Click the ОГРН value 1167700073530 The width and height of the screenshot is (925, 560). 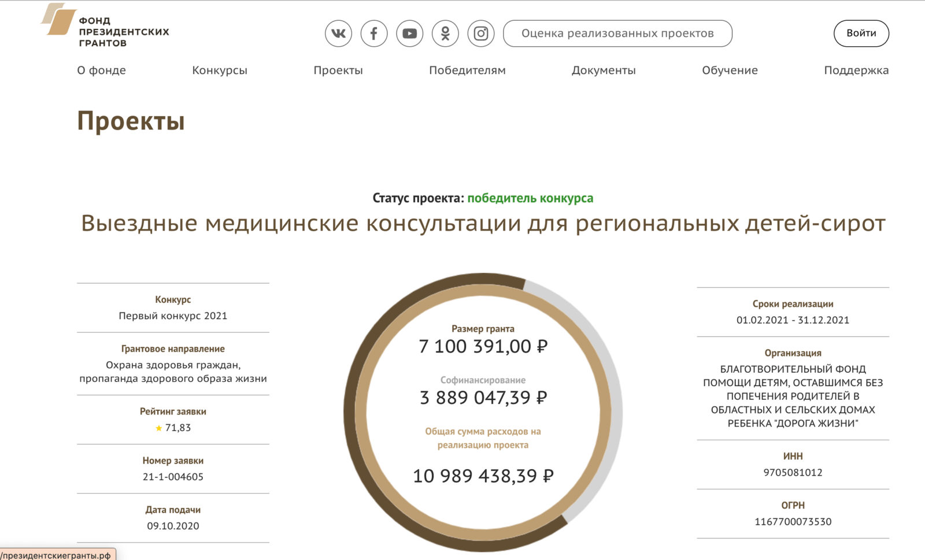[793, 522]
